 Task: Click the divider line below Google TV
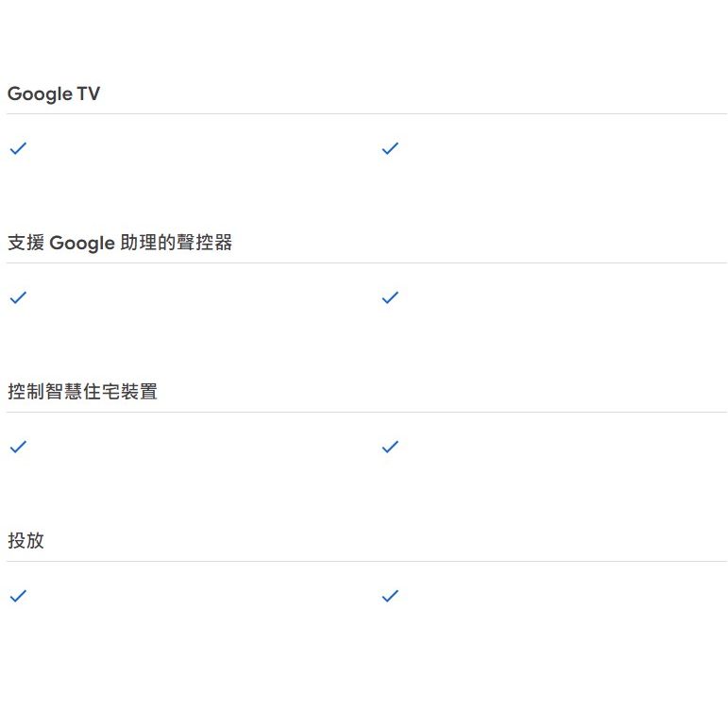coord(366,113)
